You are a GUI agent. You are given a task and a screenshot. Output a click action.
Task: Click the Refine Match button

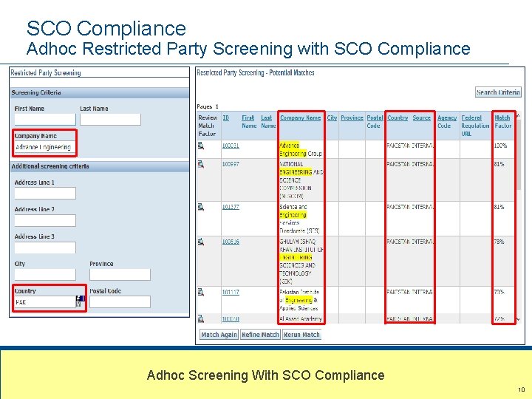click(x=260, y=335)
